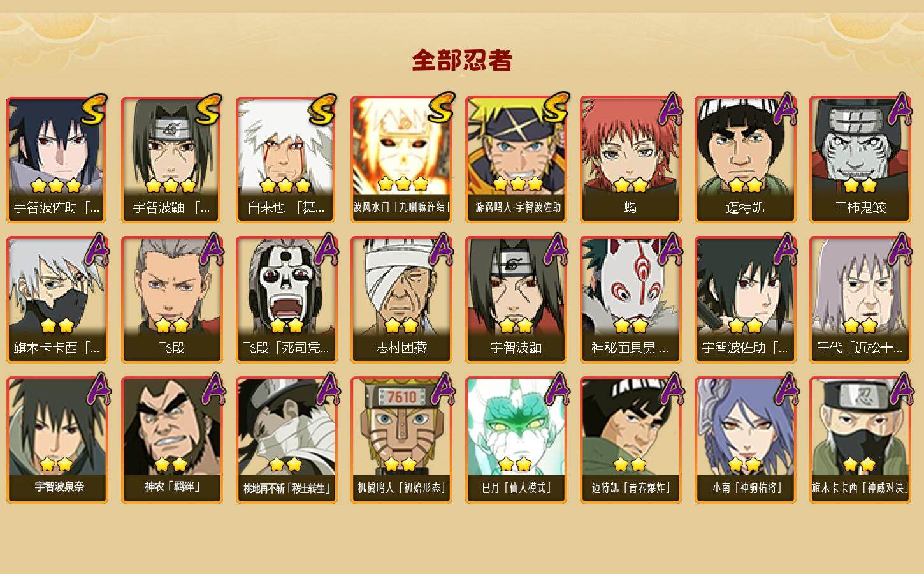Click the 全部忍者 title heading
This screenshot has height=574, width=924.
click(462, 60)
